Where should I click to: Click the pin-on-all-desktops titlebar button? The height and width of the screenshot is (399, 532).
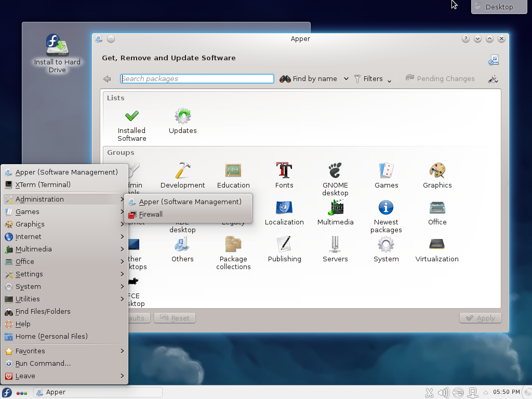point(111,39)
